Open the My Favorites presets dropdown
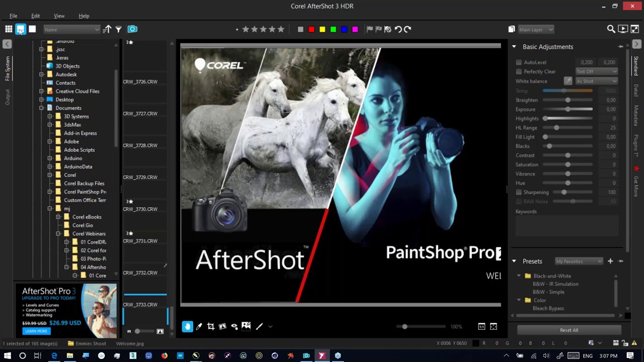 click(579, 261)
